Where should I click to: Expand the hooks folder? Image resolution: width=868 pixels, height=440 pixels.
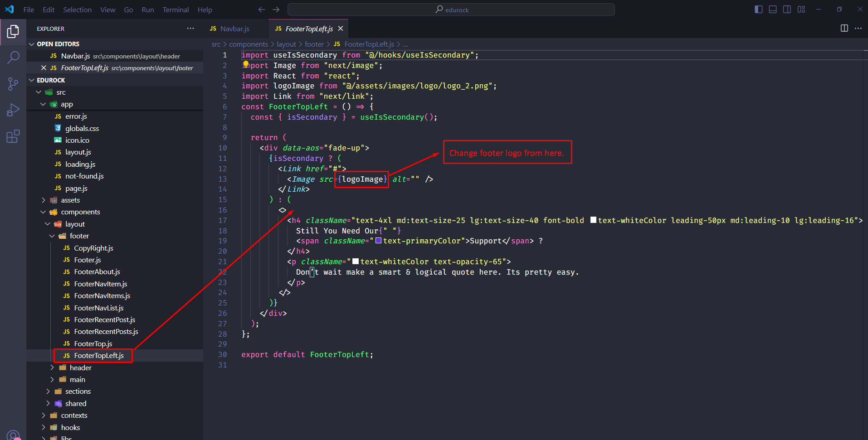(115, 427)
